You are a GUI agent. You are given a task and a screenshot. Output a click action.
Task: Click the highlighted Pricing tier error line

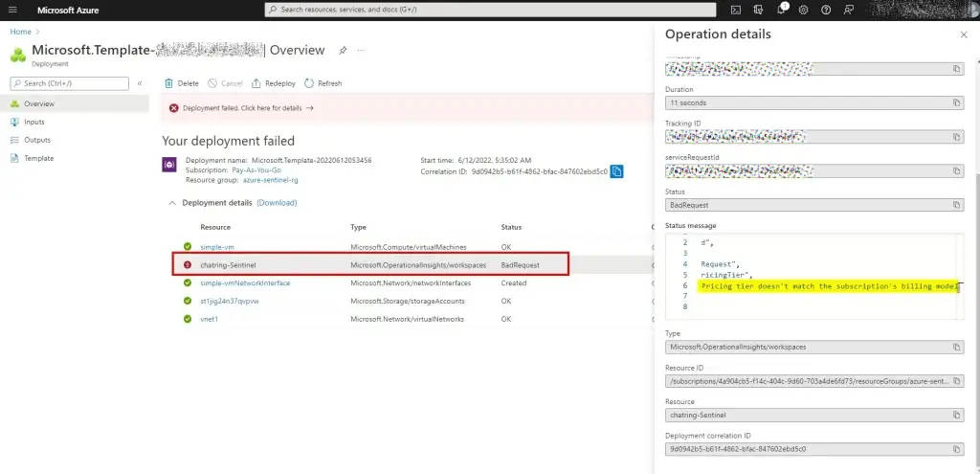[829, 286]
